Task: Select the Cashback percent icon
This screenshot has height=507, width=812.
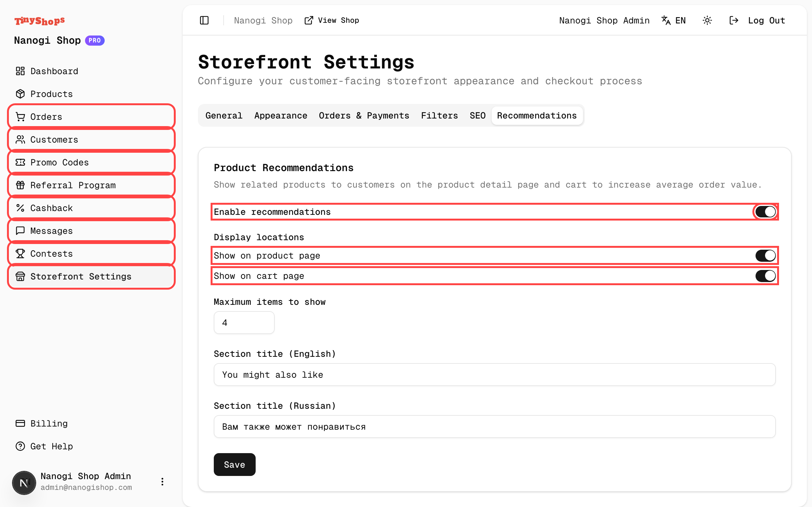Action: tap(21, 208)
